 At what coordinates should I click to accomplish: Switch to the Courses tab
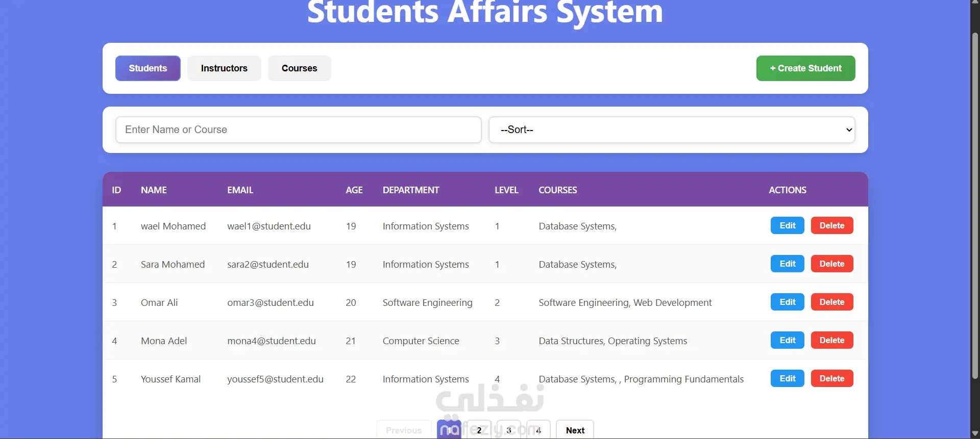tap(299, 68)
